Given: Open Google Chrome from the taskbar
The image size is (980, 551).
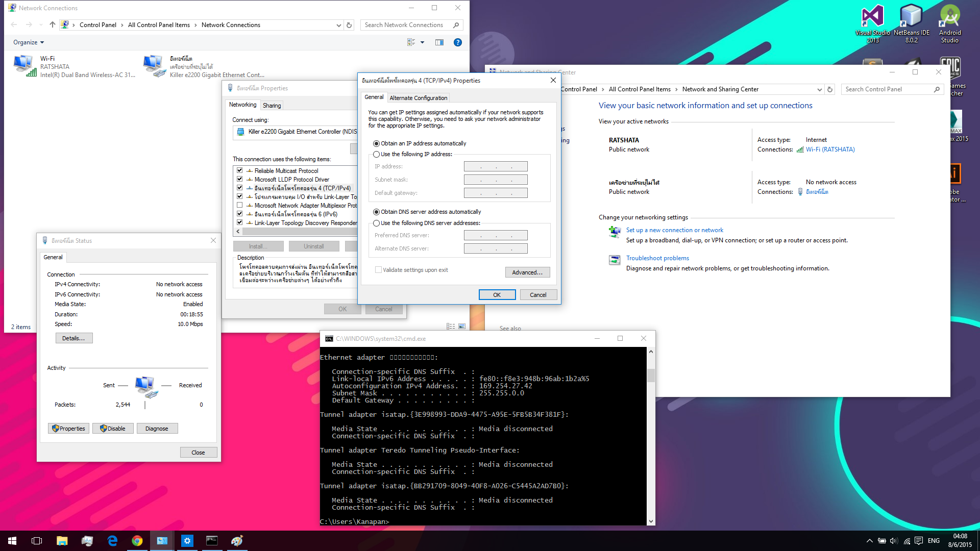Looking at the screenshot, I should [x=137, y=541].
